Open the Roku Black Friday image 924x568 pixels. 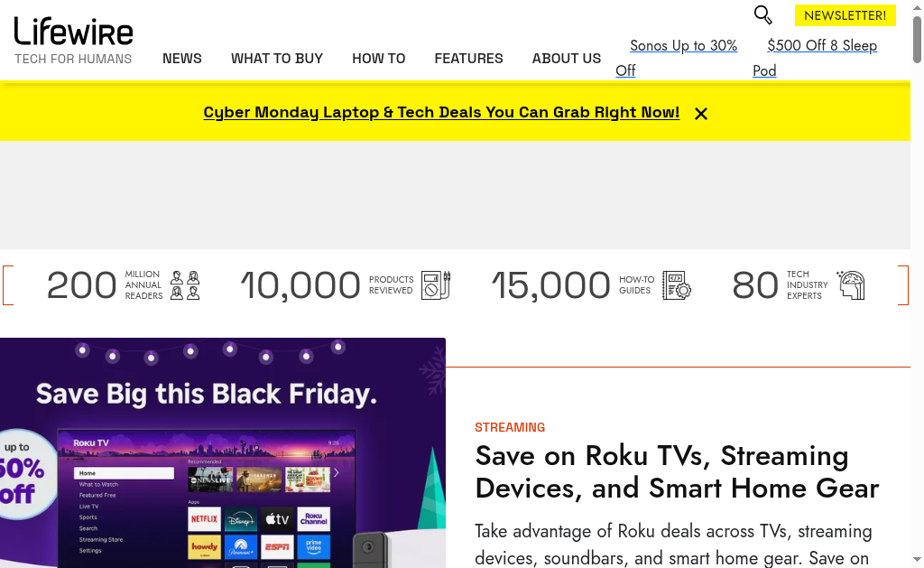[223, 452]
